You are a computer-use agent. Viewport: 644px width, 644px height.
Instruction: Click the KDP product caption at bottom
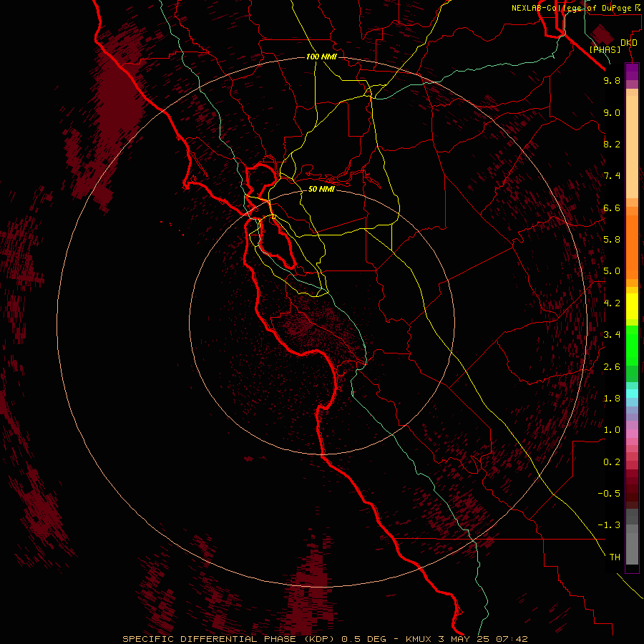coord(325,639)
